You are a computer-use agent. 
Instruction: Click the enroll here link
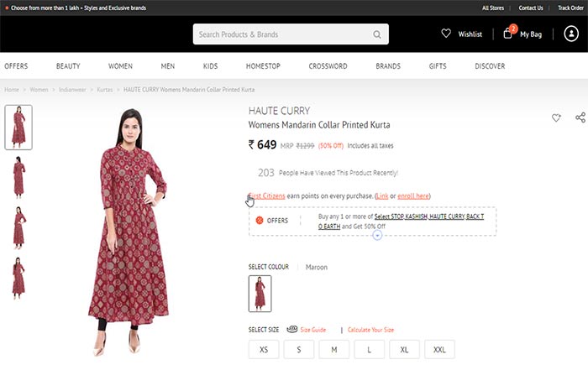coord(413,196)
